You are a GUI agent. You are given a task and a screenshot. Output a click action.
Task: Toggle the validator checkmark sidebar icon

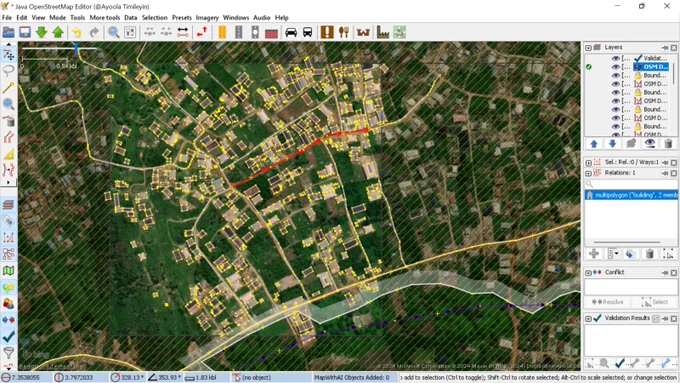[8, 337]
